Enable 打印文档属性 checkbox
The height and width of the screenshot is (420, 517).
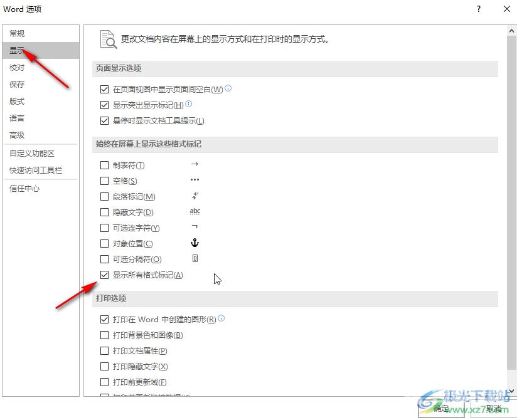click(104, 351)
